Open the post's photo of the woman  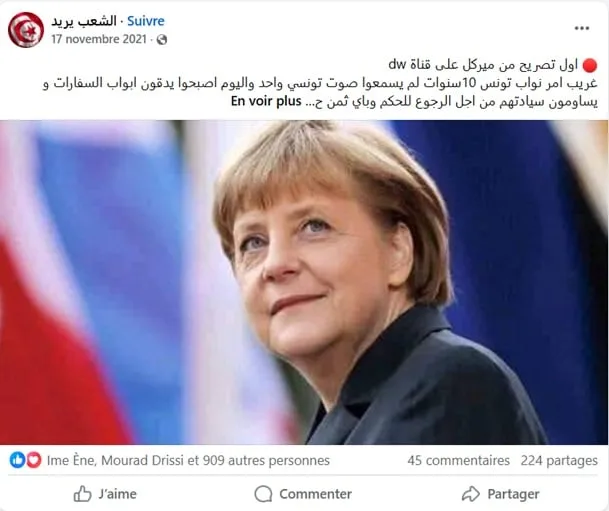click(x=304, y=282)
